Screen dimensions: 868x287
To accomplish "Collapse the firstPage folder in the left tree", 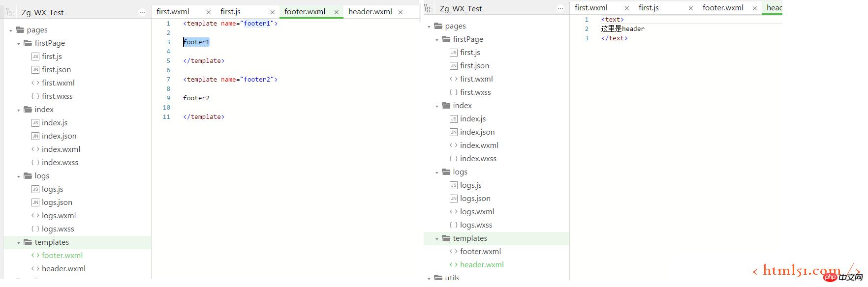I will tap(19, 44).
